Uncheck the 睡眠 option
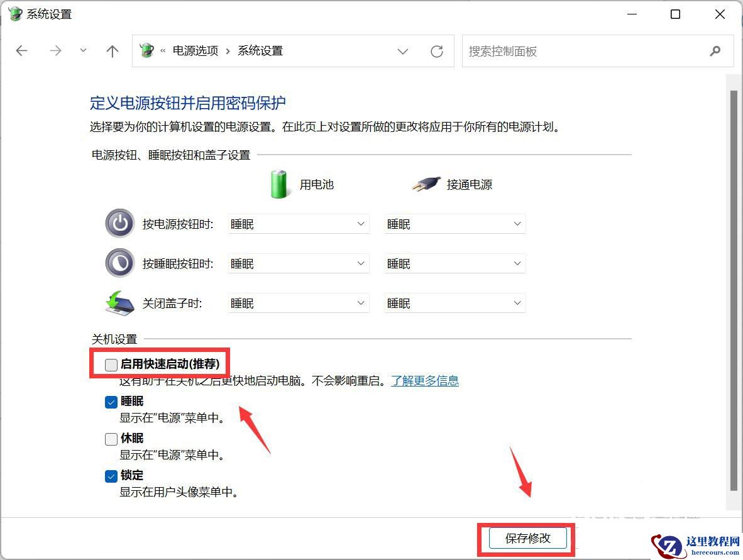This screenshot has height=560, width=743. pos(111,402)
